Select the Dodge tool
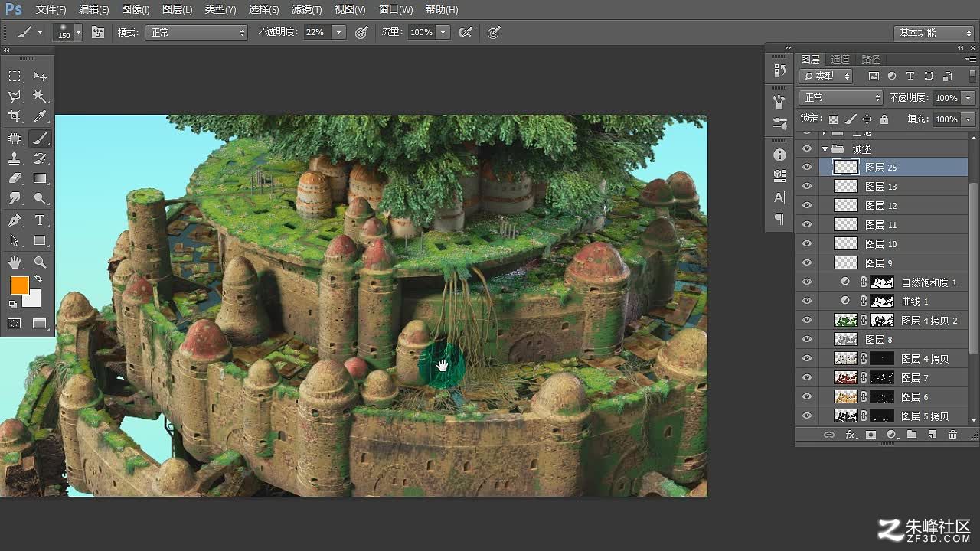This screenshot has width=980, height=551. click(x=40, y=198)
